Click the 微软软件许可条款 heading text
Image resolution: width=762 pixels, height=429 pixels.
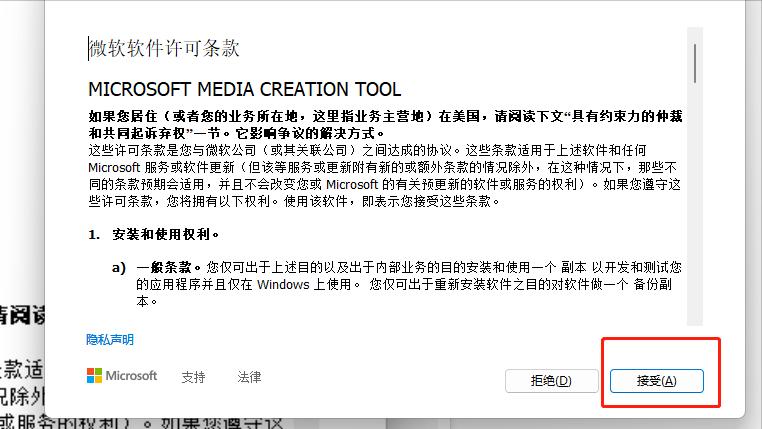tap(164, 48)
